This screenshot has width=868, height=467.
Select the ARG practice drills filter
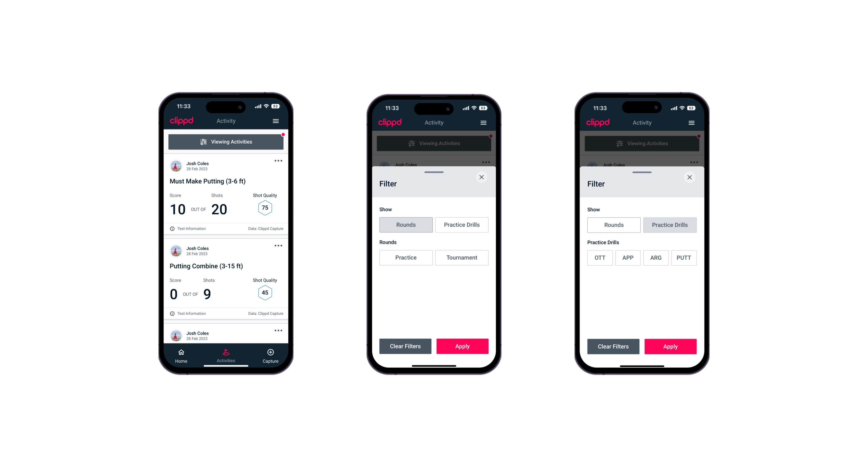pos(655,258)
